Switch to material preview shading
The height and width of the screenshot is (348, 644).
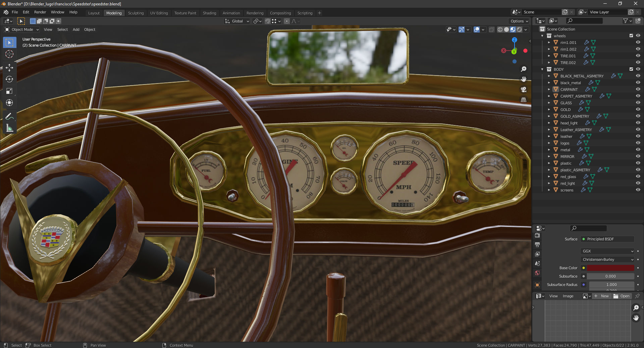coord(513,30)
